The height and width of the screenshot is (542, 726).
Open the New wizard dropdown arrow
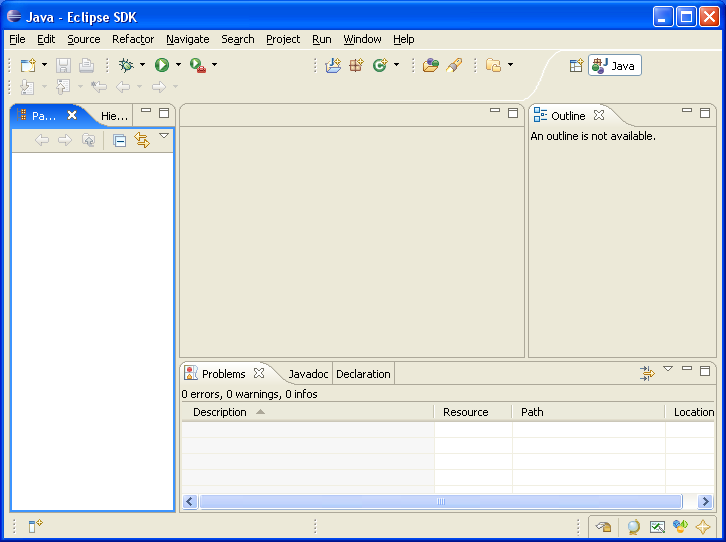[x=44, y=65]
